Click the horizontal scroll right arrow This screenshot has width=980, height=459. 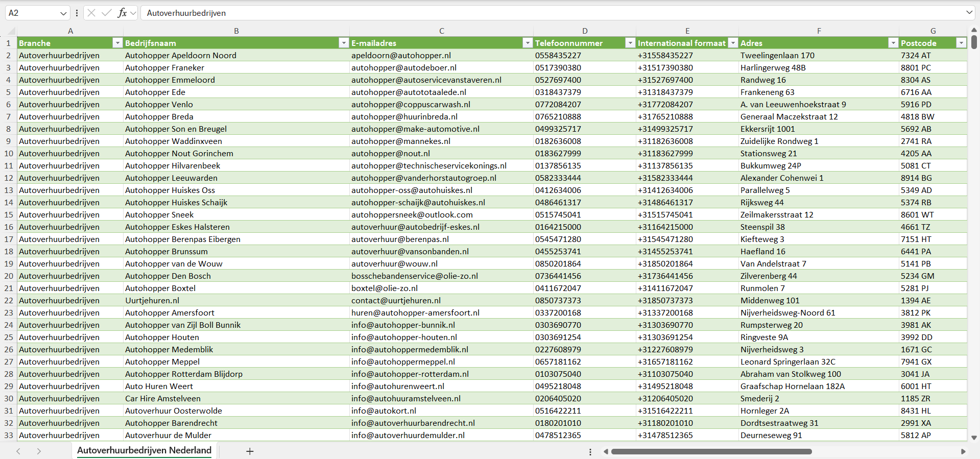coord(963,451)
